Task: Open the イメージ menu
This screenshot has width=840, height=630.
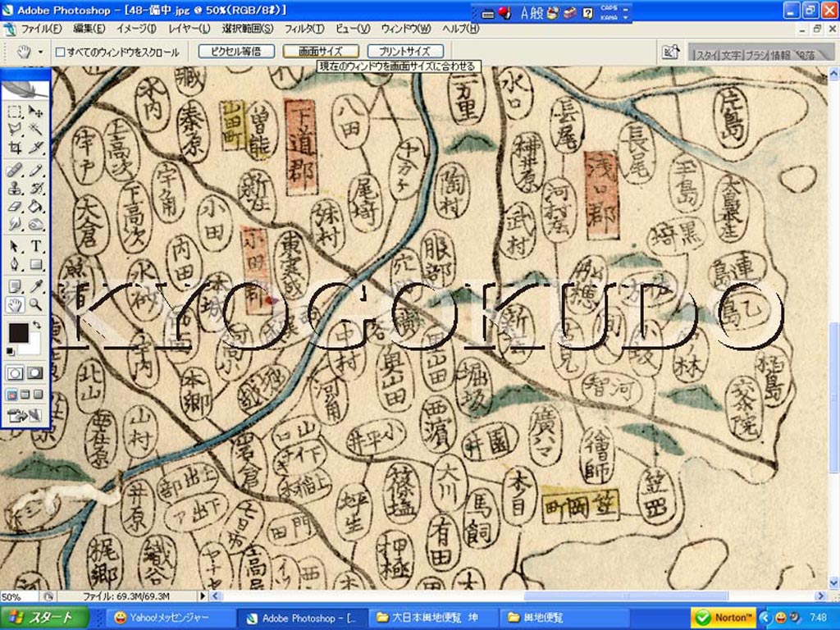Action: [137, 29]
